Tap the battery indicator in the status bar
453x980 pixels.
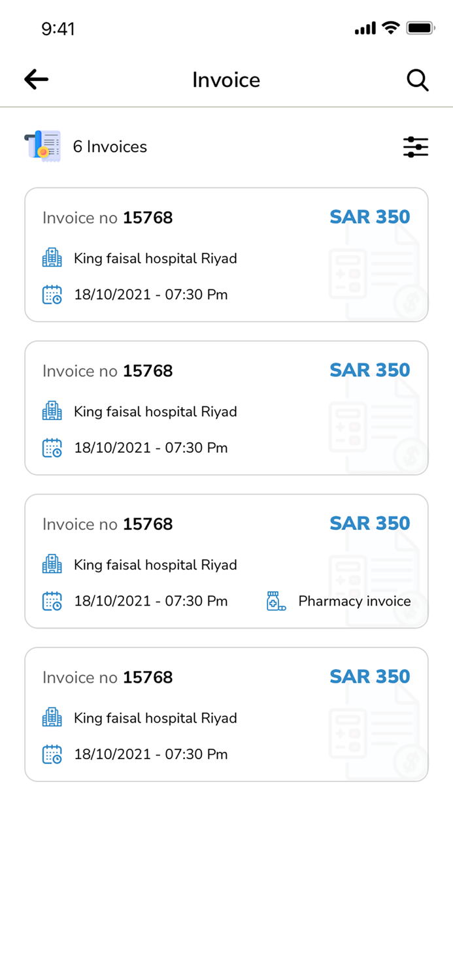click(422, 28)
